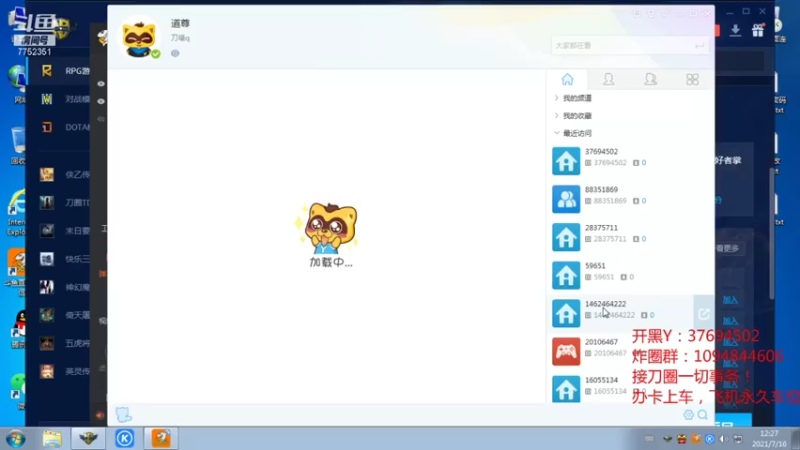Open channel 88351869 group icon
This screenshot has height=450, width=800.
click(566, 199)
